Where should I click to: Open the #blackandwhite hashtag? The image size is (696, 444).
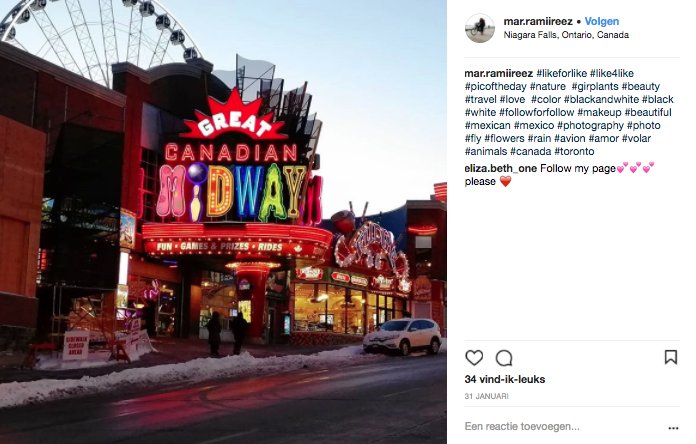tap(601, 99)
